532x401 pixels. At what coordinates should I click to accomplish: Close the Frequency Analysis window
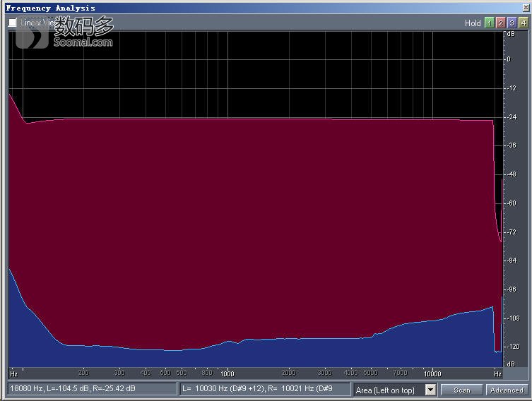coord(525,8)
